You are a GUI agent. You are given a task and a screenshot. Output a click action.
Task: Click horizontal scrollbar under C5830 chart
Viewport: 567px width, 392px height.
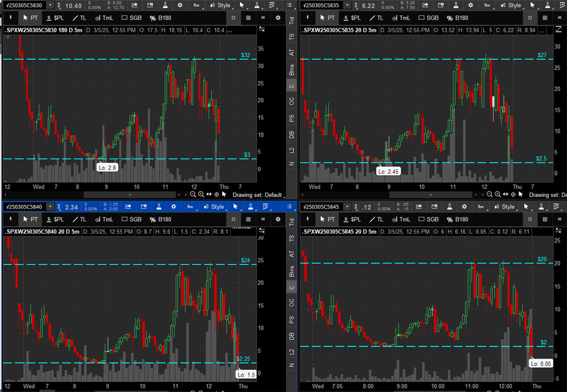click(x=130, y=194)
